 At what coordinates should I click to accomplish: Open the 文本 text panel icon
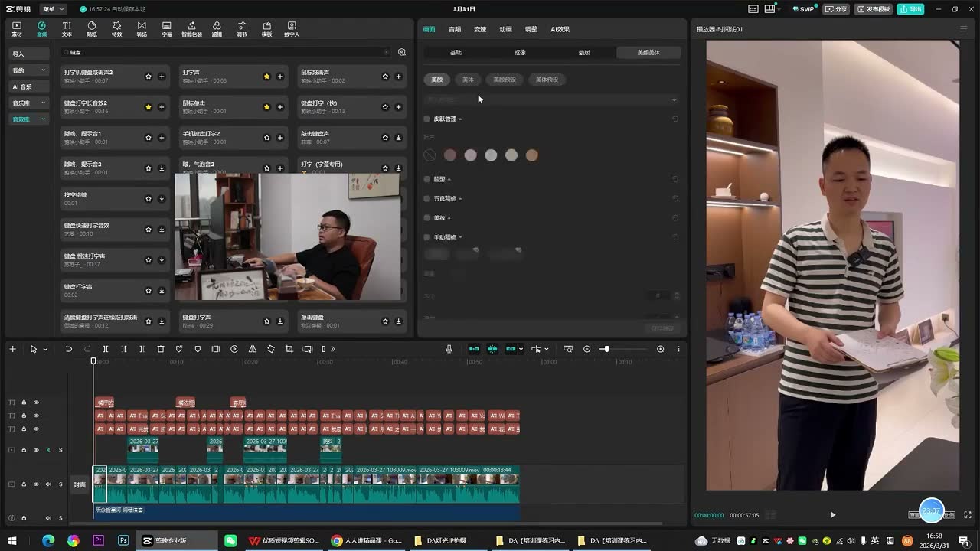click(67, 29)
